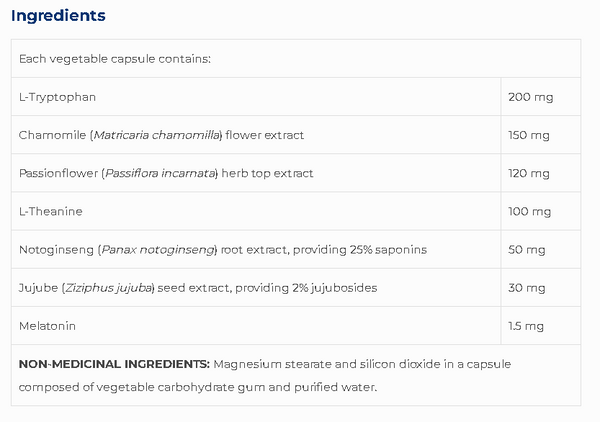600x422 pixels.
Task: Click the Melatonin ingredient name
Action: (47, 326)
